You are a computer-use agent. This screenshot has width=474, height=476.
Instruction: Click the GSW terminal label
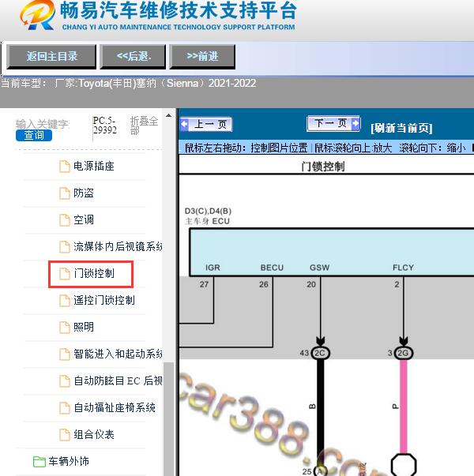coord(319,268)
